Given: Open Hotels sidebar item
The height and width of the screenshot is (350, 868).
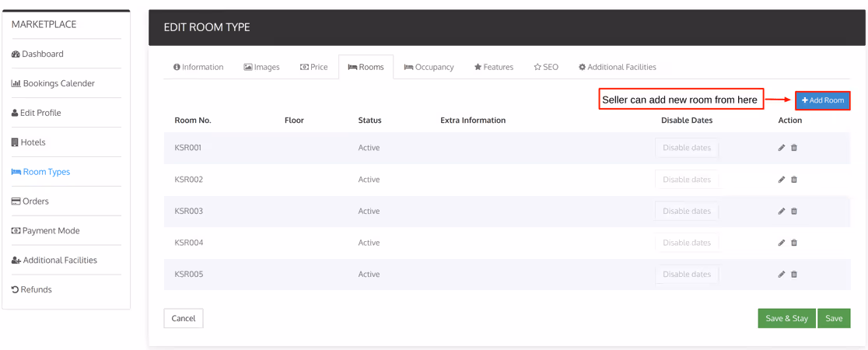Looking at the screenshot, I should (28, 142).
